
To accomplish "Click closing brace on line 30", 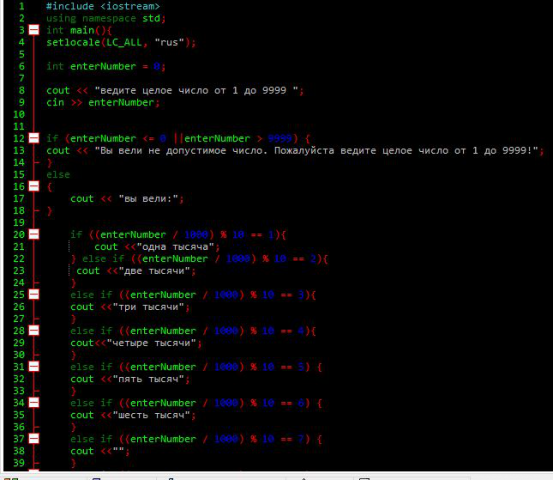I will click(x=73, y=355).
